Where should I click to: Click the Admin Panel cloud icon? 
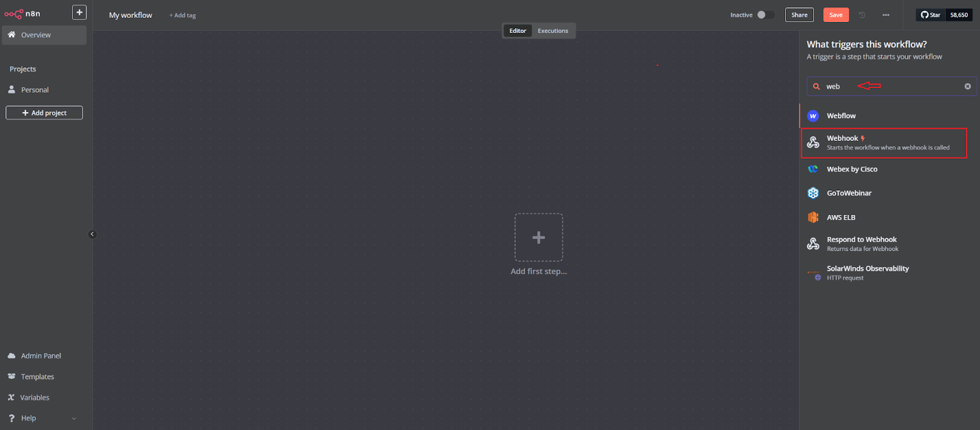(12, 356)
